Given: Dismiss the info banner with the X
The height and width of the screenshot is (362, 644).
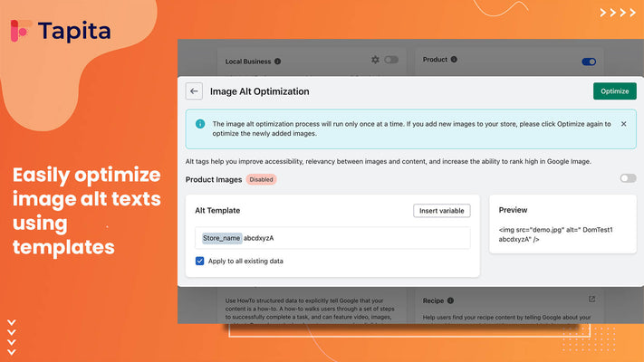Looking at the screenshot, I should [x=623, y=123].
